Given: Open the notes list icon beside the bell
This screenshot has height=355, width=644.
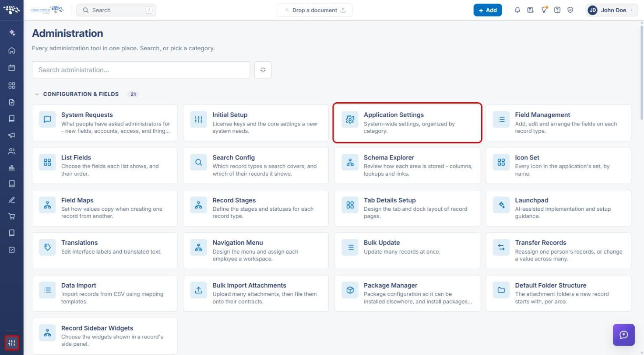Looking at the screenshot, I should [530, 10].
